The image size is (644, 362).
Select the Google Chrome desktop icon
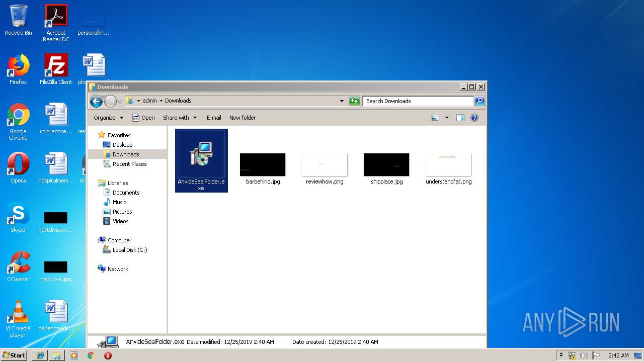pyautogui.click(x=18, y=122)
